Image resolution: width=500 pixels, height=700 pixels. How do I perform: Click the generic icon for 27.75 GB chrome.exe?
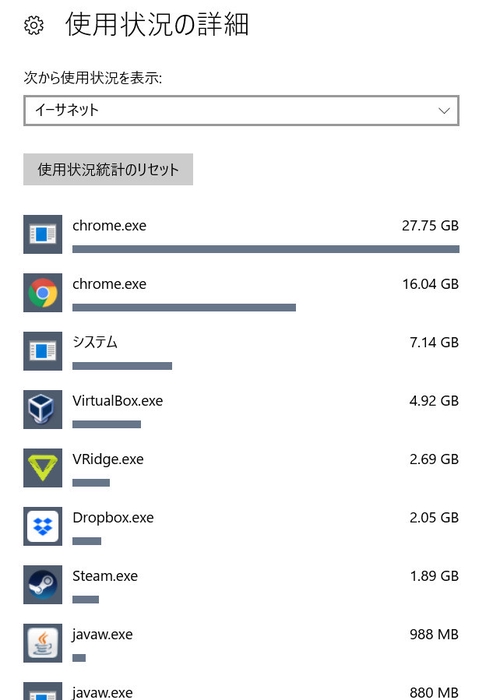43,234
